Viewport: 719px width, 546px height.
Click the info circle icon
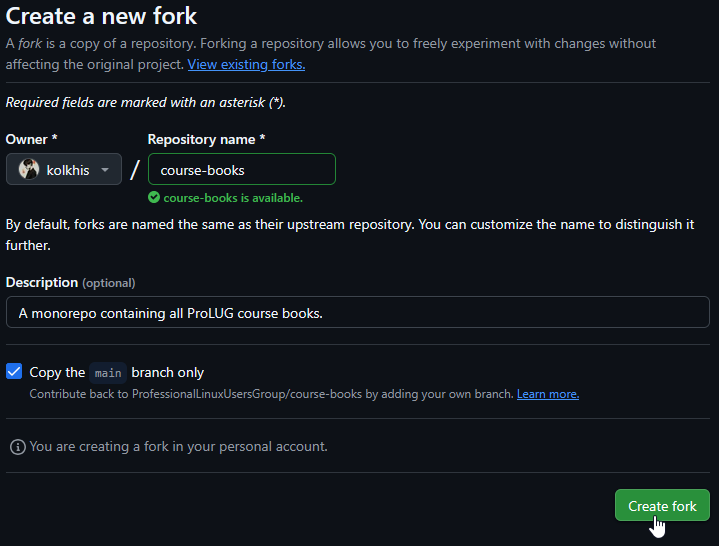click(x=18, y=447)
